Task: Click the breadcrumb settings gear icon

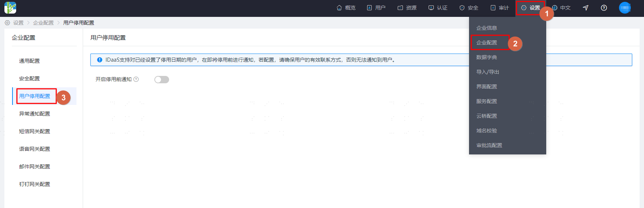Action: pos(7,23)
